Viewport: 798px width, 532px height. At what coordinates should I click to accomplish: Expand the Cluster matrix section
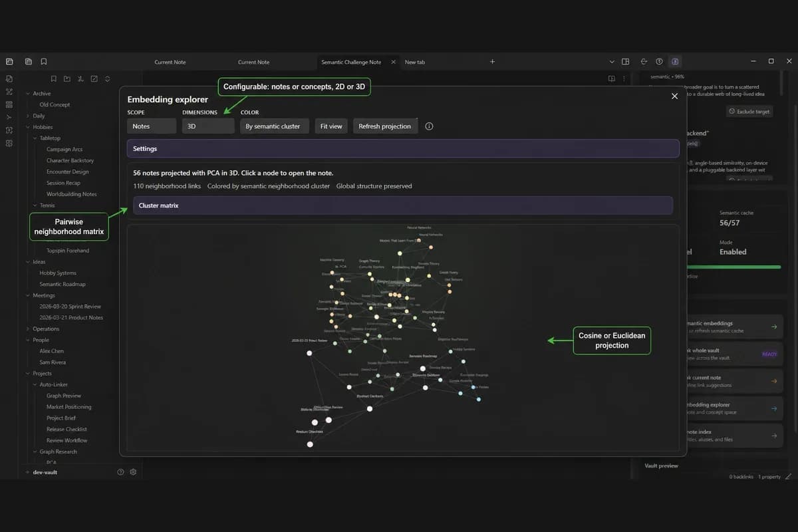(403, 205)
